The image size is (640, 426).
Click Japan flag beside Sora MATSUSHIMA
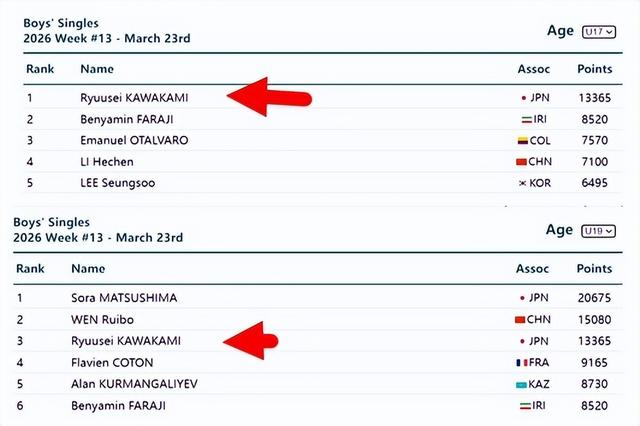[x=523, y=298]
